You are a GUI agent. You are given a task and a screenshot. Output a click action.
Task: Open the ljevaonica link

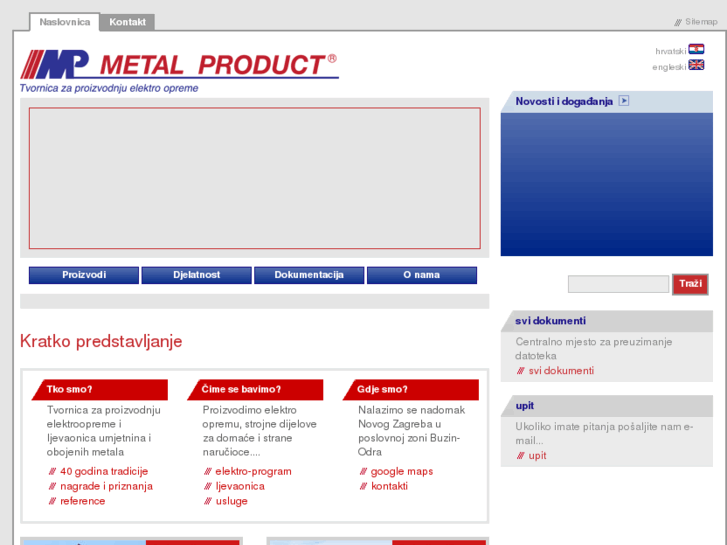pos(240,486)
